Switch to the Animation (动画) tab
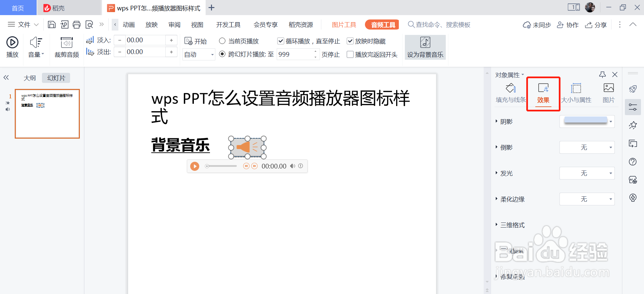The image size is (644, 294). [128, 25]
